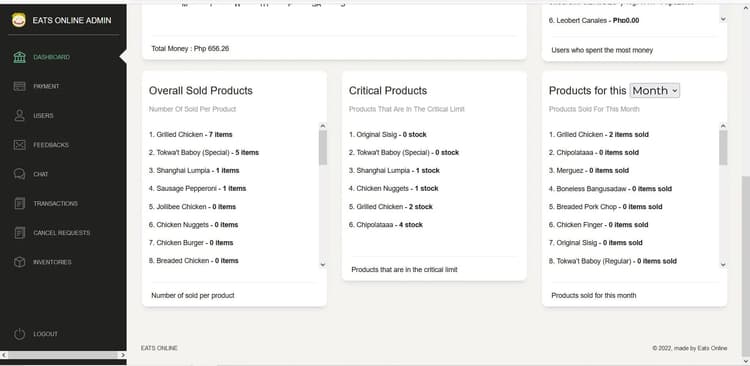Open Payment via its card icon
750x366 pixels.
click(x=19, y=87)
